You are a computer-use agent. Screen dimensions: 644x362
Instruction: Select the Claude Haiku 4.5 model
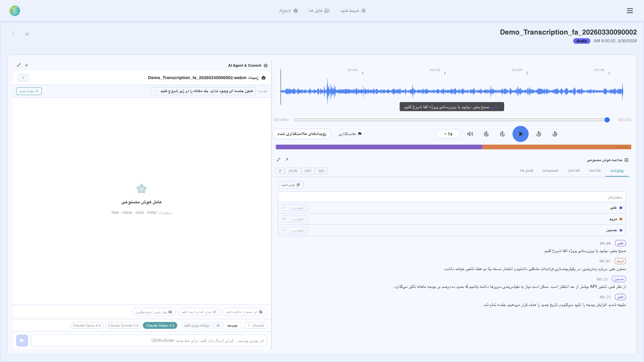coord(160,325)
